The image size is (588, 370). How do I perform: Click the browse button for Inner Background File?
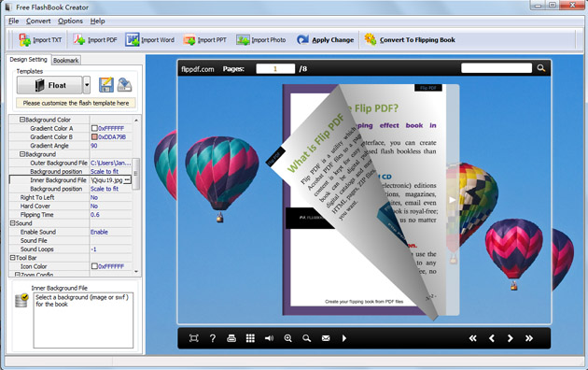pos(128,180)
